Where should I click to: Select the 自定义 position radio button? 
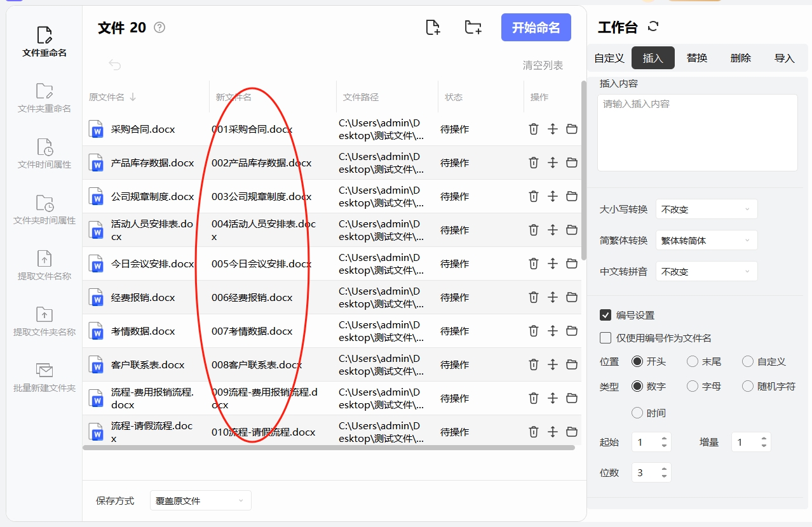coord(747,361)
